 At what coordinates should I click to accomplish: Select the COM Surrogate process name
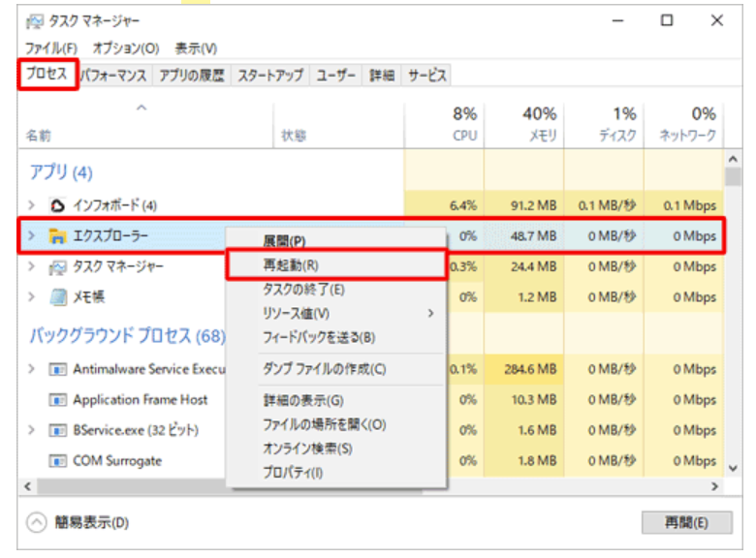117,461
